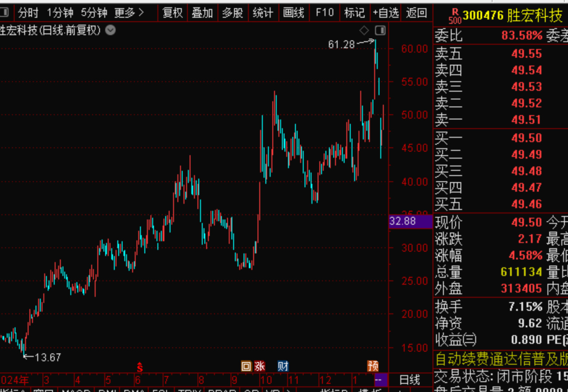Click the red 涨 event marker icon
This screenshot has width=568, height=392.
tap(260, 366)
